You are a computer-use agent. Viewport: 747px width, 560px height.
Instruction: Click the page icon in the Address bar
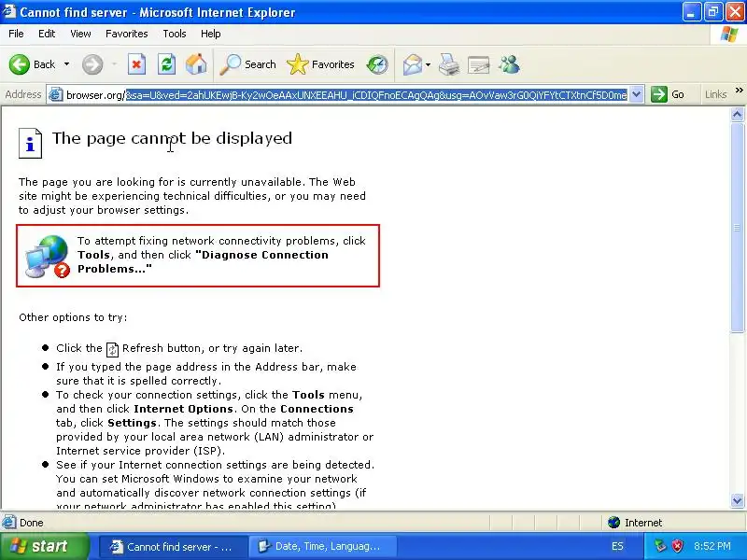point(56,94)
